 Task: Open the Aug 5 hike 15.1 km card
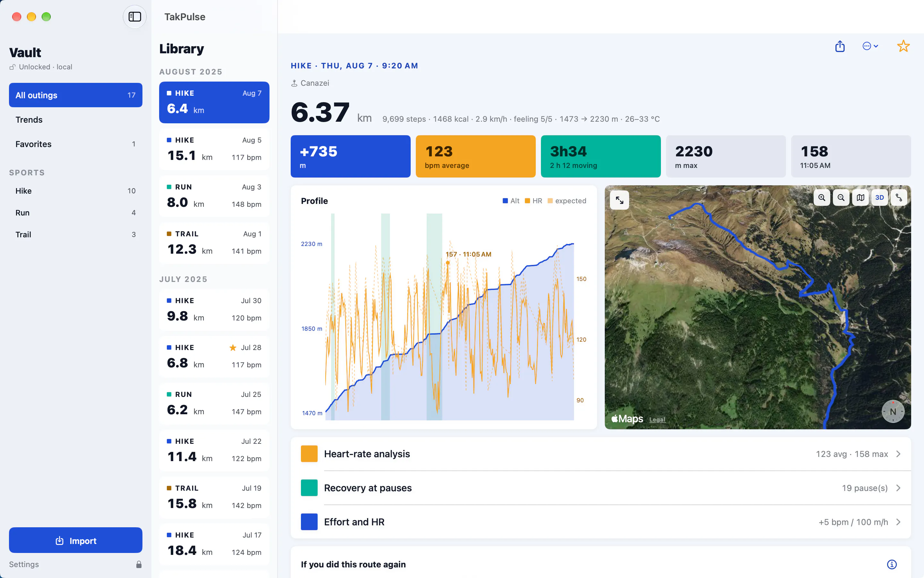pos(214,149)
